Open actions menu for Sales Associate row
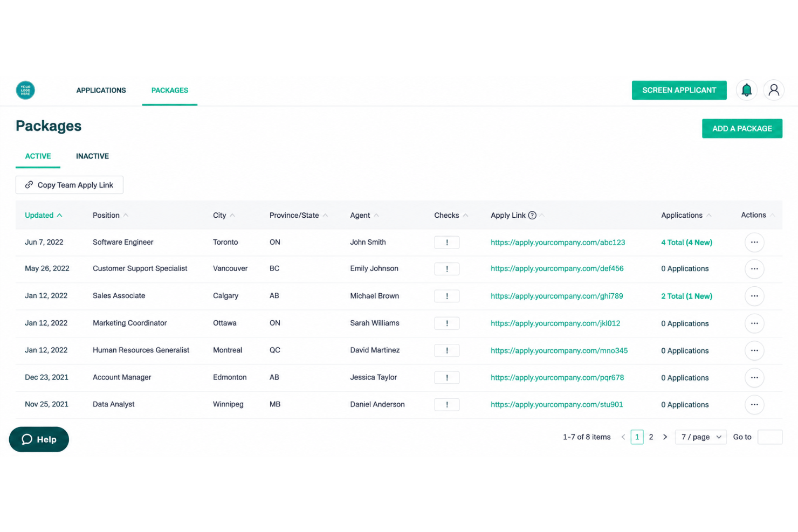This screenshot has width=798, height=532. click(754, 296)
